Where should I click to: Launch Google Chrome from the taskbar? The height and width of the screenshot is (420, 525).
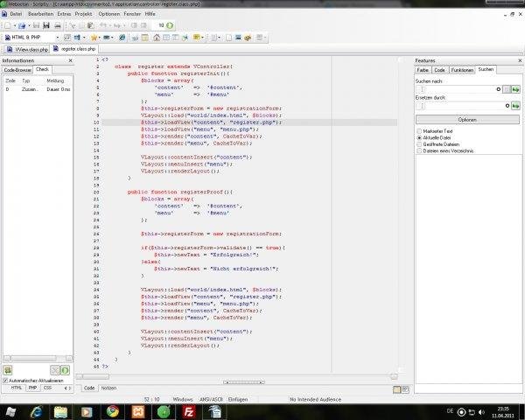pos(114,410)
